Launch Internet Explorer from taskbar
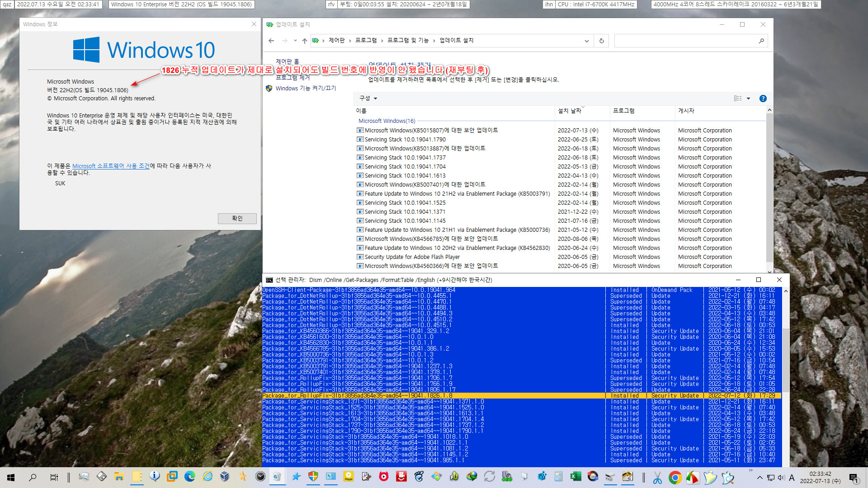868x488 pixels. 207,477
